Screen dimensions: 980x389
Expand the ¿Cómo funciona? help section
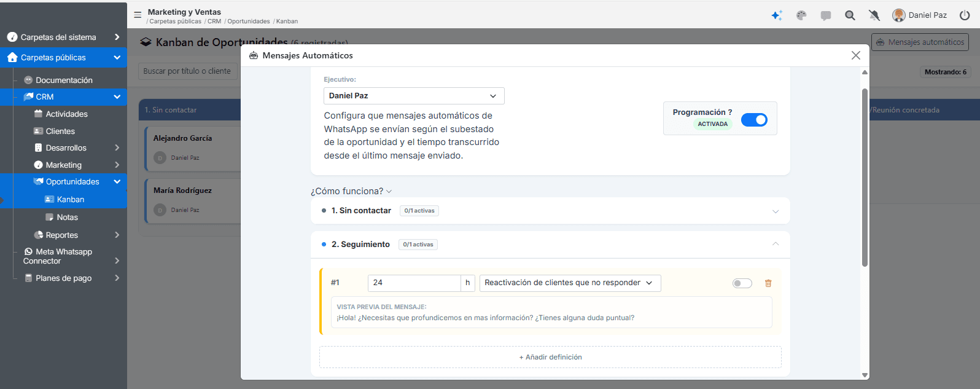click(351, 191)
